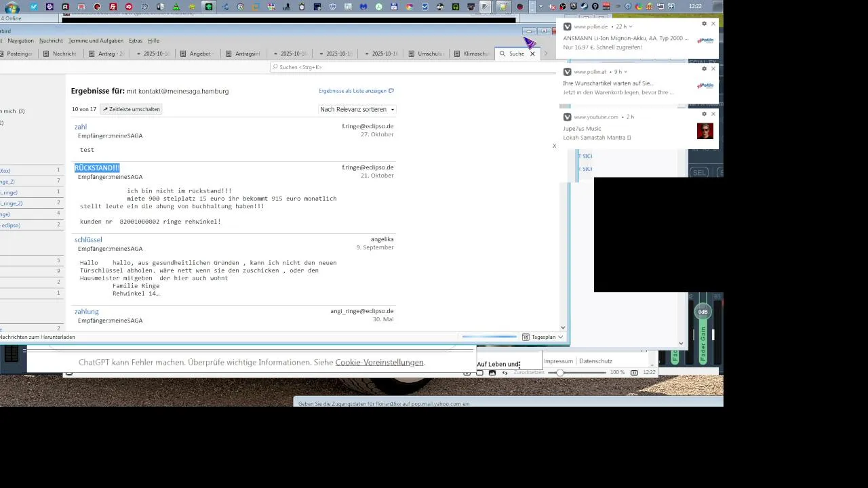Click sender angi_ringe@eclipso.de of zahlung message
This screenshot has width=868, height=488.
pos(362,311)
